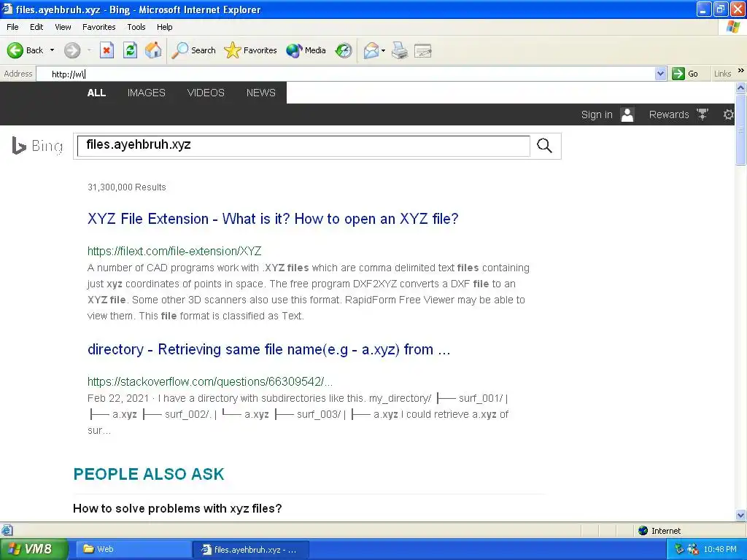Switch to the VIDEOS tab
Image resolution: width=747 pixels, height=560 pixels.
[206, 93]
